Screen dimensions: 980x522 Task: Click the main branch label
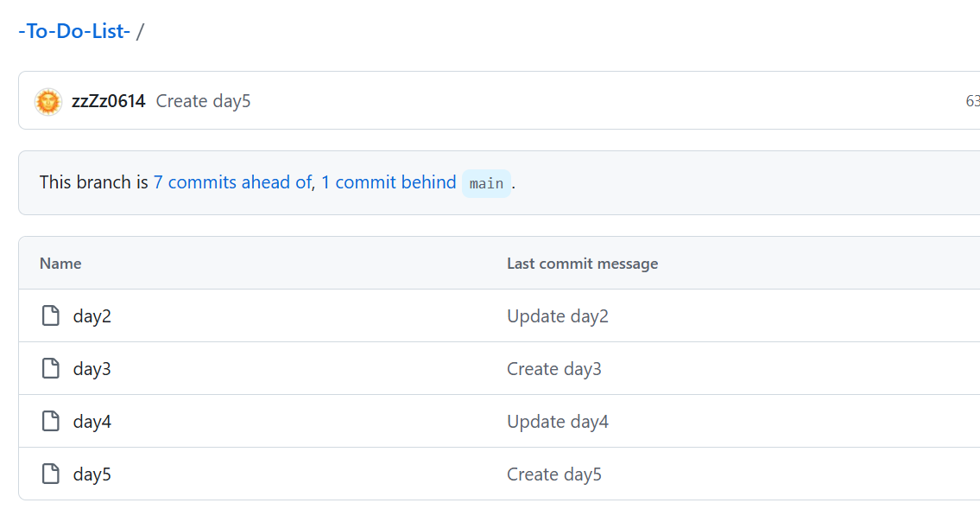click(x=486, y=183)
